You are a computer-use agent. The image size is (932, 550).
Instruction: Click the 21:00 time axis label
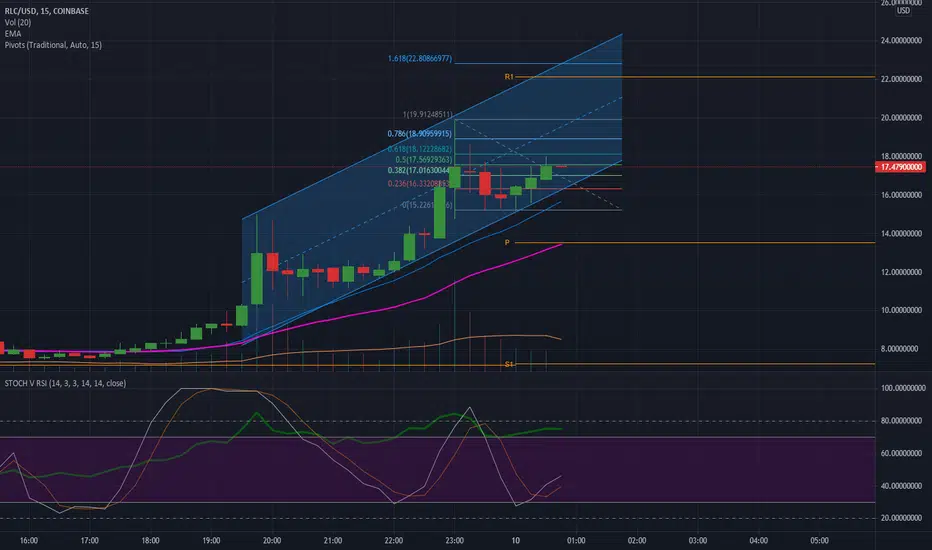point(333,540)
